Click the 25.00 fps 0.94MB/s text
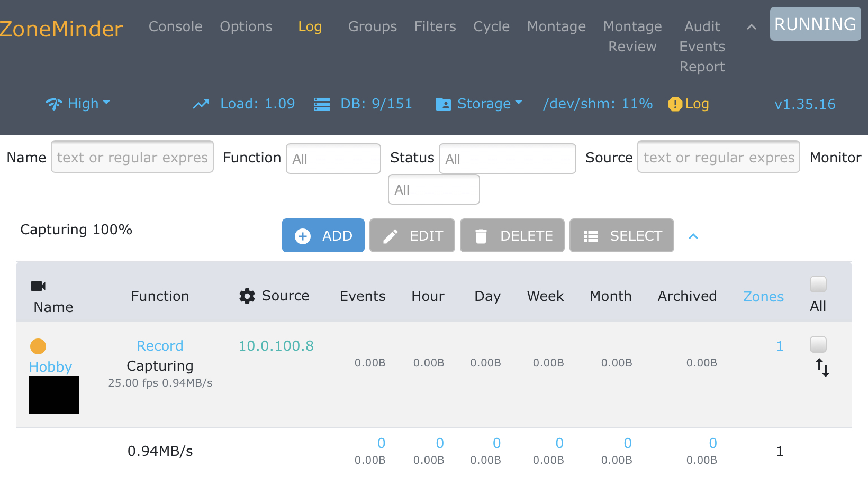Image resolution: width=868 pixels, height=504 pixels. coord(160,383)
